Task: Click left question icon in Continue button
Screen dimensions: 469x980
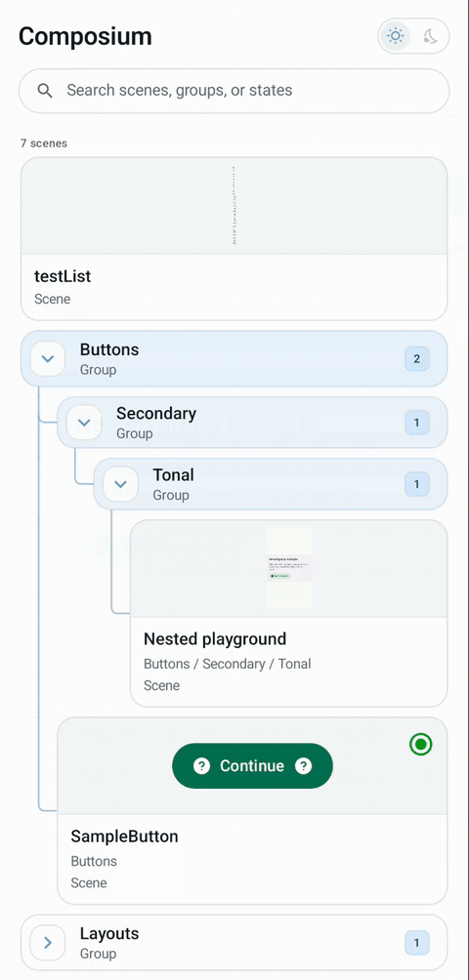Action: (201, 765)
